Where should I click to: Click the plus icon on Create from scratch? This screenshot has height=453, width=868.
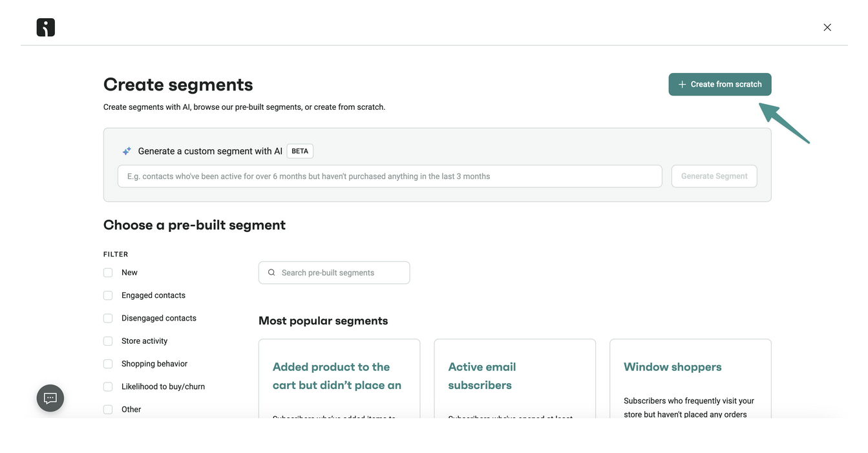[681, 84]
